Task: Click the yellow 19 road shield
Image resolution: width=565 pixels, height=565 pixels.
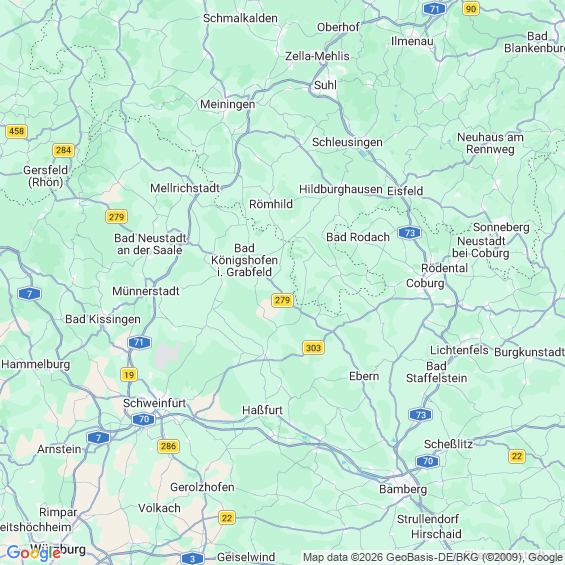Action: coord(129,375)
